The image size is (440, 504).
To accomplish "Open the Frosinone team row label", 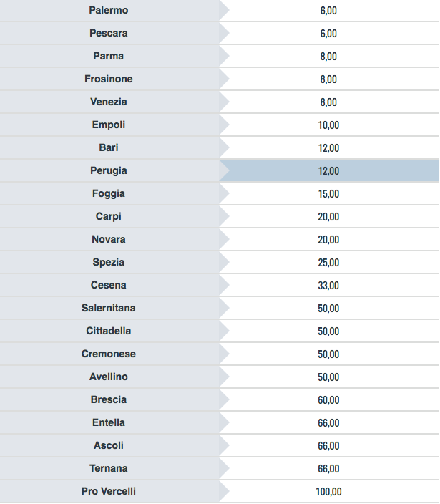I will click(x=109, y=79).
